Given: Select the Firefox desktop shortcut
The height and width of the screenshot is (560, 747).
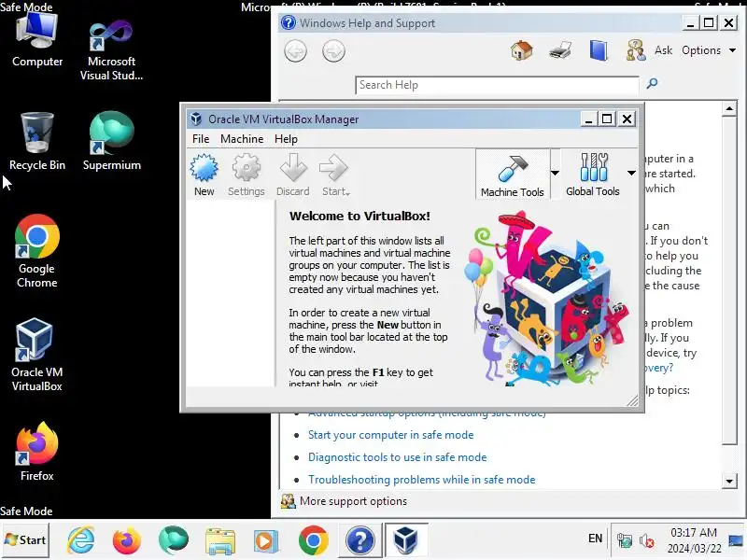Looking at the screenshot, I should pyautogui.click(x=37, y=452).
